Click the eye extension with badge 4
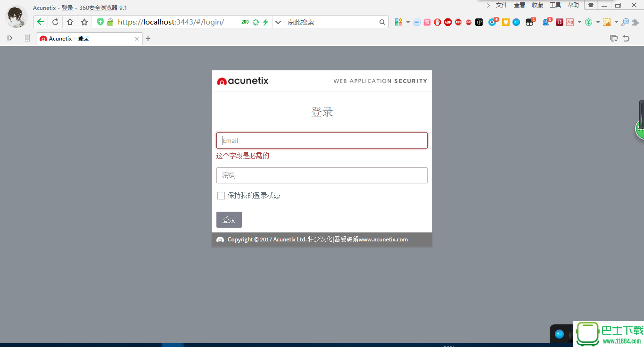 [x=493, y=22]
